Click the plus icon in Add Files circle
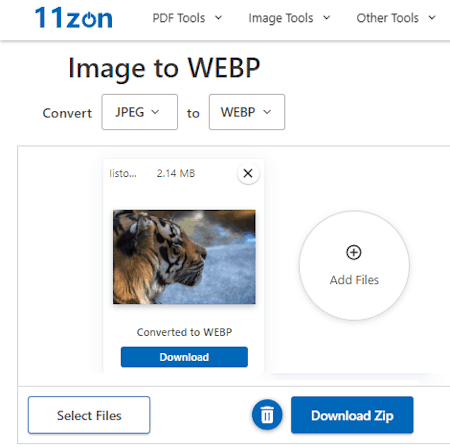Screen dimensions: 450x447 coord(354,252)
